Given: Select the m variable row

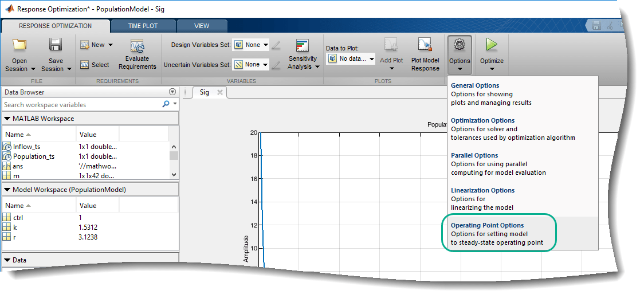Looking at the screenshot, I should pos(85,175).
